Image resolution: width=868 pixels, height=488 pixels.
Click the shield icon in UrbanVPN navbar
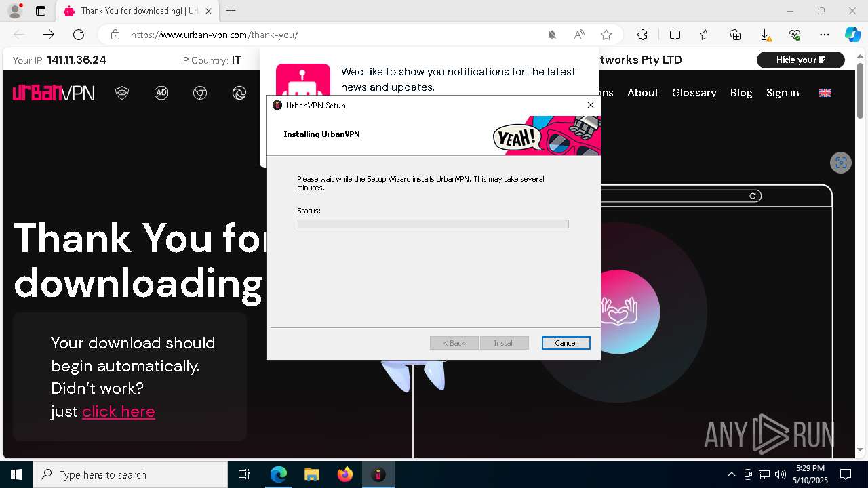coord(122,93)
